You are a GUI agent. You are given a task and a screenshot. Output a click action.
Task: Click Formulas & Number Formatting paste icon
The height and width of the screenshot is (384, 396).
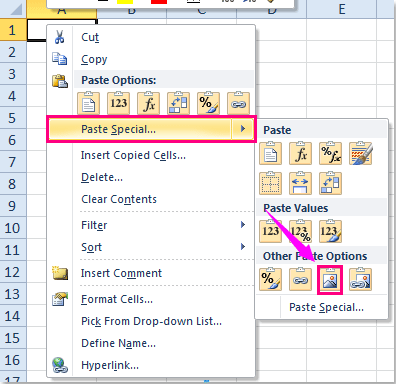pos(330,153)
